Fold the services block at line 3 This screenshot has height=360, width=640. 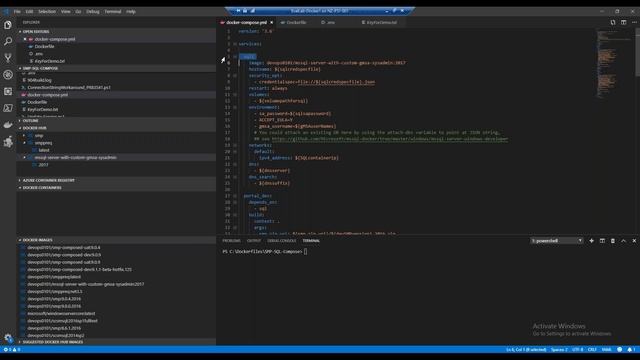pyautogui.click(x=235, y=44)
